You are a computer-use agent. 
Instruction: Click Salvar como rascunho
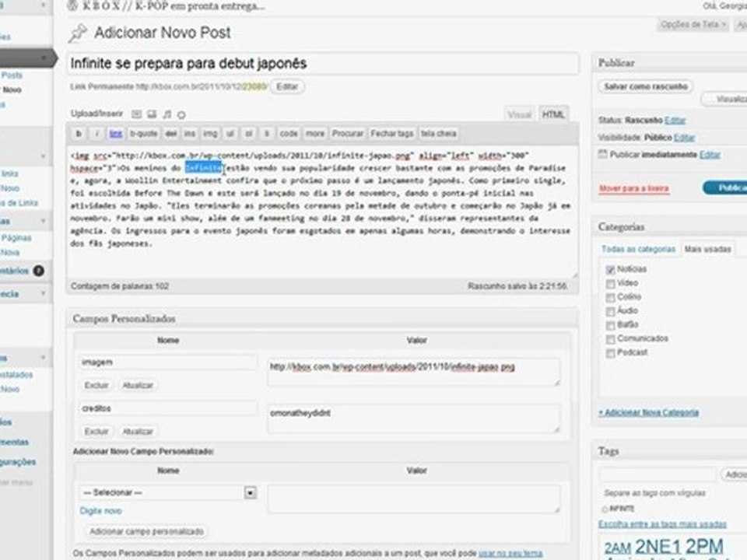[646, 86]
